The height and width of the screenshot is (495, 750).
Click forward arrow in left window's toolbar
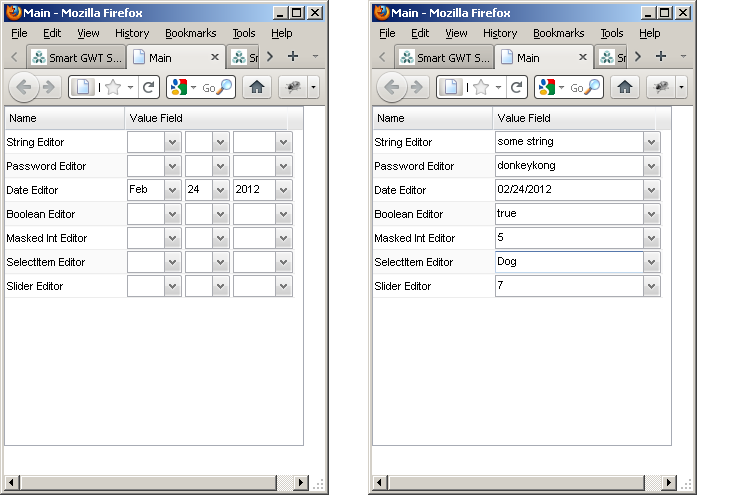pos(48,87)
